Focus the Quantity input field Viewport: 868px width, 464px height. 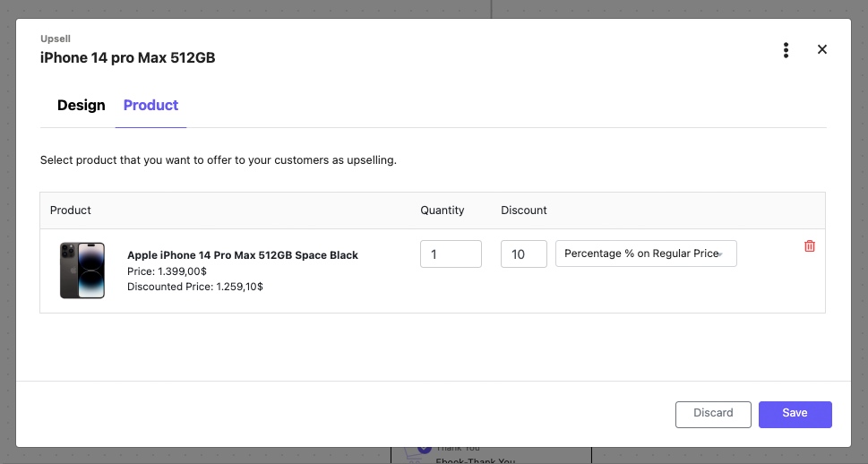pyautogui.click(x=451, y=254)
